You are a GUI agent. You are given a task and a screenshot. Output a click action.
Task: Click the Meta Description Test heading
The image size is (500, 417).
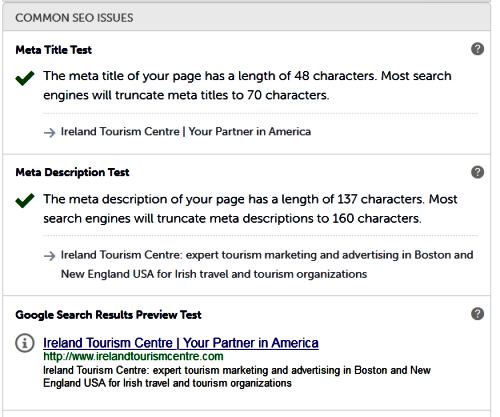[72, 172]
